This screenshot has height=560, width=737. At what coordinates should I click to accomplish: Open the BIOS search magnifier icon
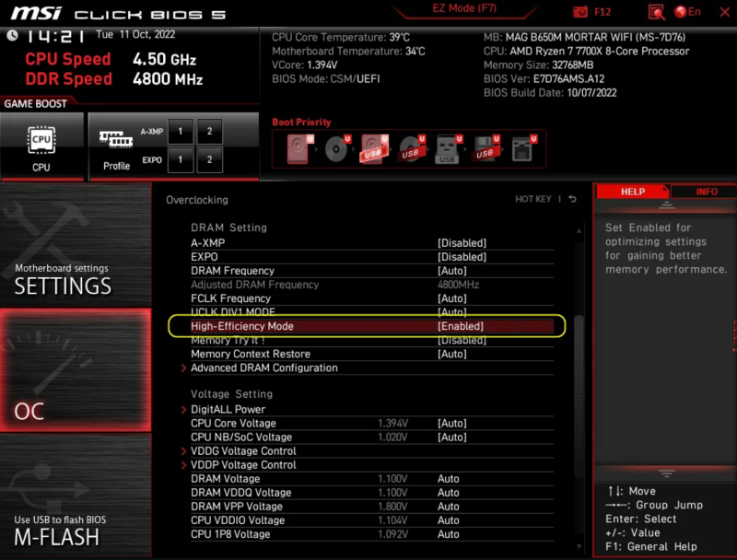(x=656, y=12)
